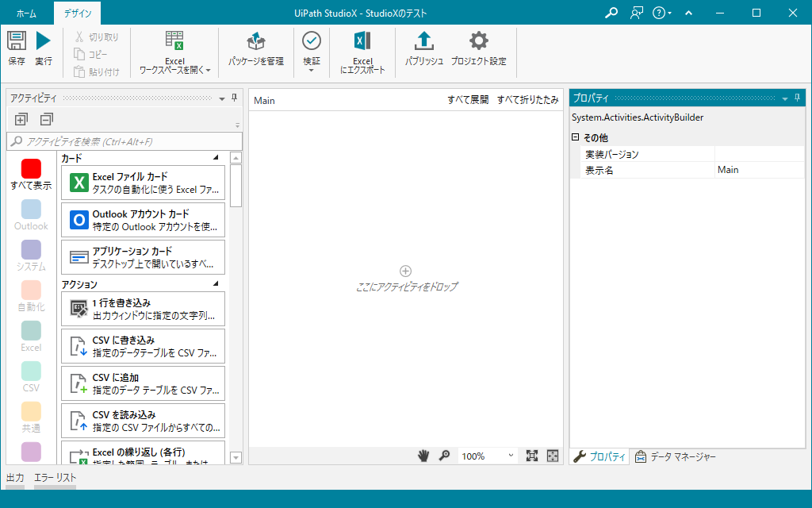Click the 検証 validate checkmark icon

point(311,41)
